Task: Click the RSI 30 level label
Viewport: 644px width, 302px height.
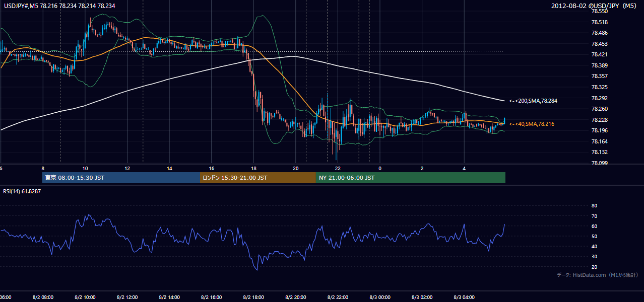Action: click(x=594, y=257)
